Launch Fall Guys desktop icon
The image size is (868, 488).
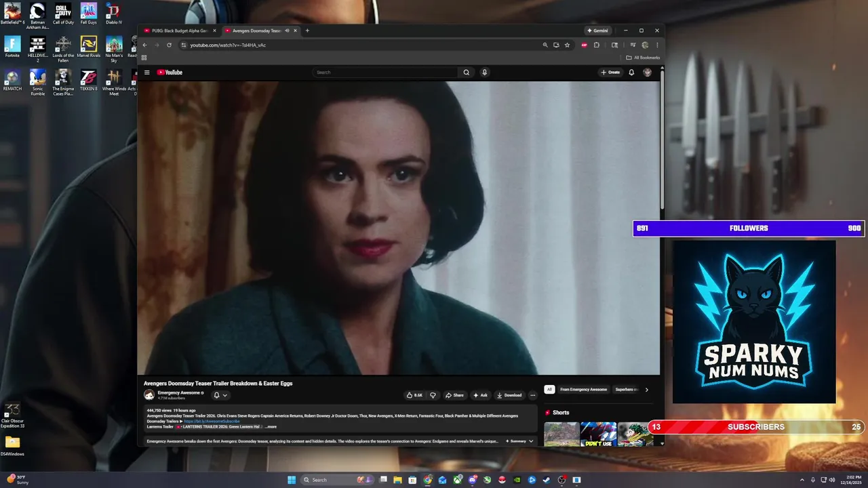(x=89, y=14)
